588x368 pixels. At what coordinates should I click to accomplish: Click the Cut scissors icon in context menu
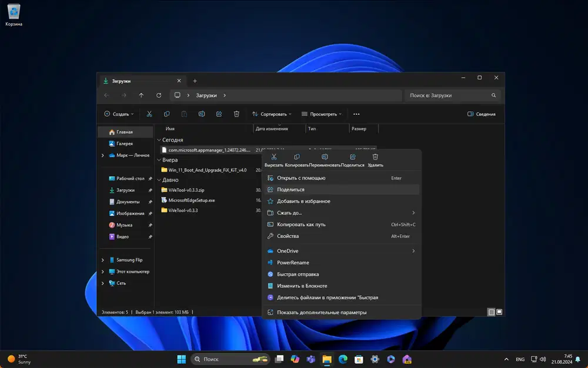pos(274,157)
